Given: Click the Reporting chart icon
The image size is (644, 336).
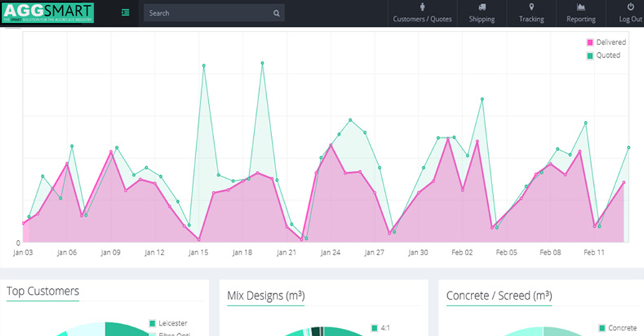Looking at the screenshot, I should tap(581, 6).
